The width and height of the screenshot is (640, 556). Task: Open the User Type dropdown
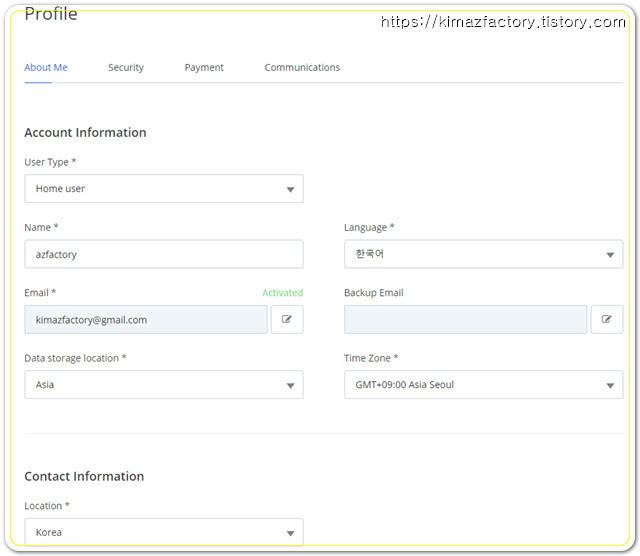(164, 189)
